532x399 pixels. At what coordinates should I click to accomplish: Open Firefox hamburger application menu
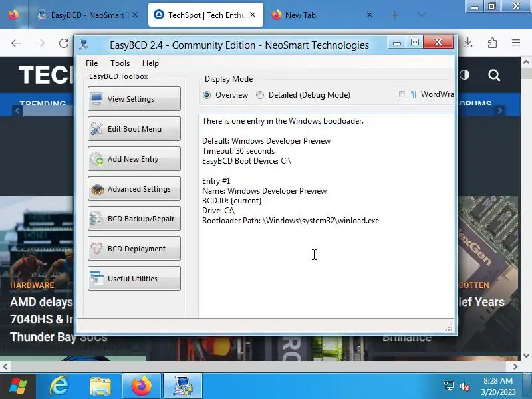516,43
